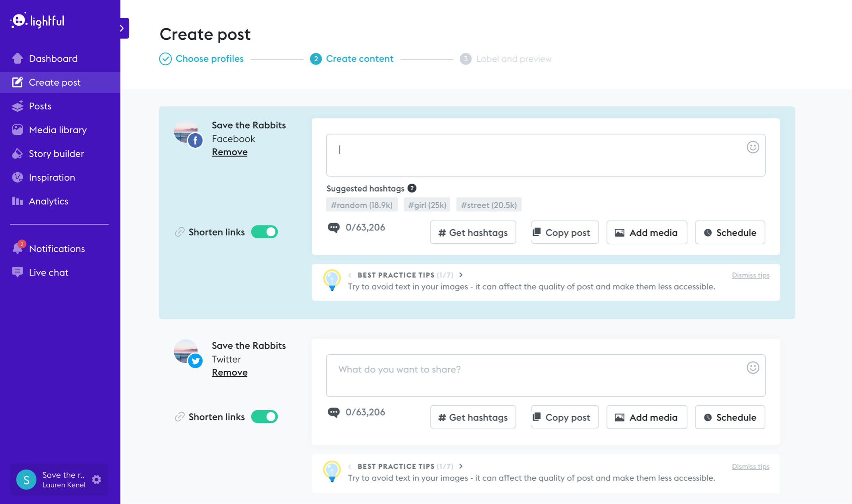The width and height of the screenshot is (852, 504).
Task: Go back to Choose profiles step
Action: click(209, 59)
